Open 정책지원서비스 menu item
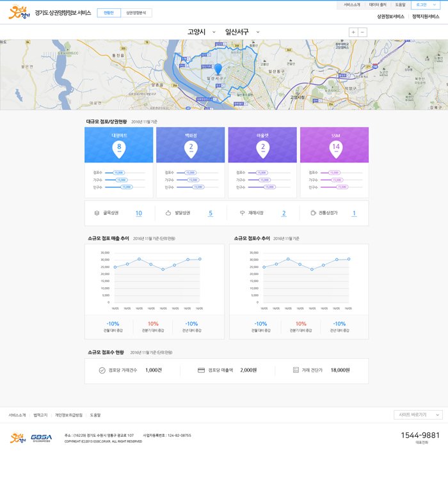 coord(426,17)
